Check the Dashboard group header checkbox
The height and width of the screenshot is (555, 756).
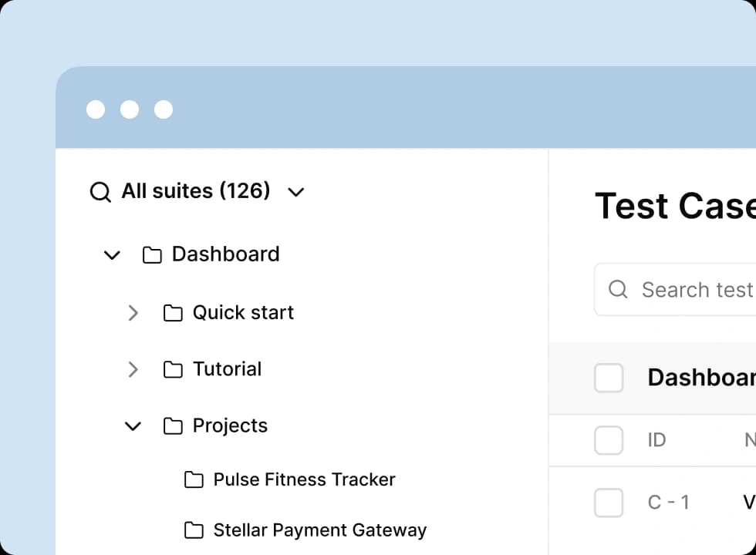click(609, 378)
